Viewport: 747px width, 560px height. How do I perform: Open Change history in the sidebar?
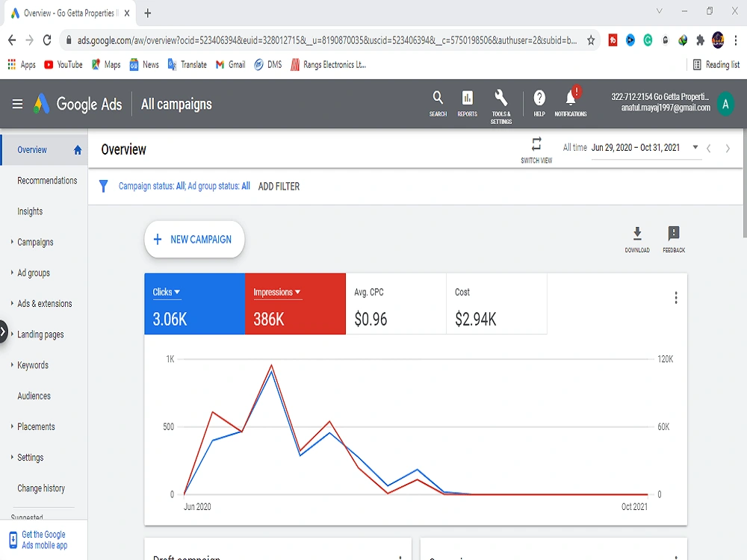click(41, 488)
